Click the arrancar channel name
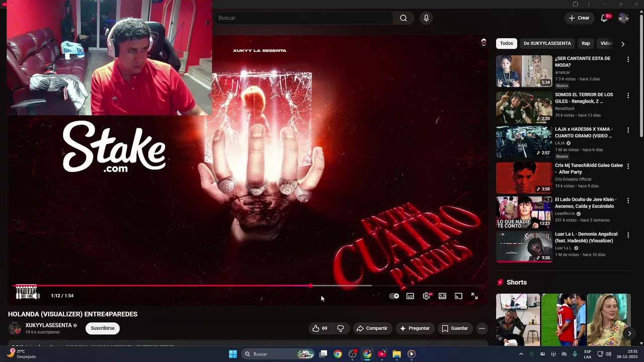Viewport: 644px width, 362px height. click(x=562, y=72)
